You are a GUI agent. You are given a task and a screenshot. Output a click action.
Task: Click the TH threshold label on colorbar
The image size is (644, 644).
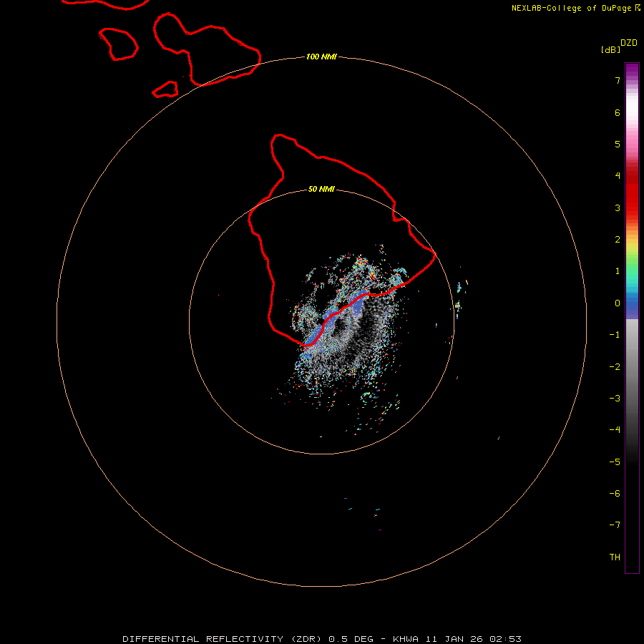click(615, 557)
